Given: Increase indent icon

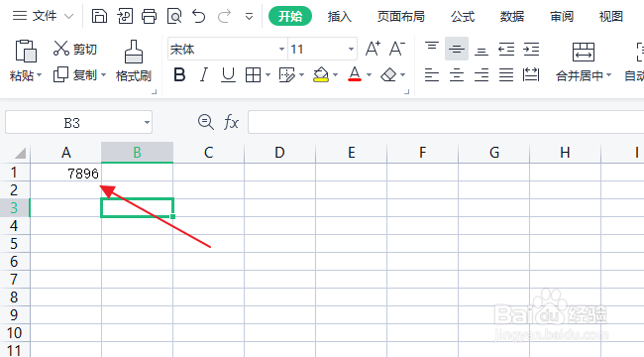Looking at the screenshot, I should point(531,50).
